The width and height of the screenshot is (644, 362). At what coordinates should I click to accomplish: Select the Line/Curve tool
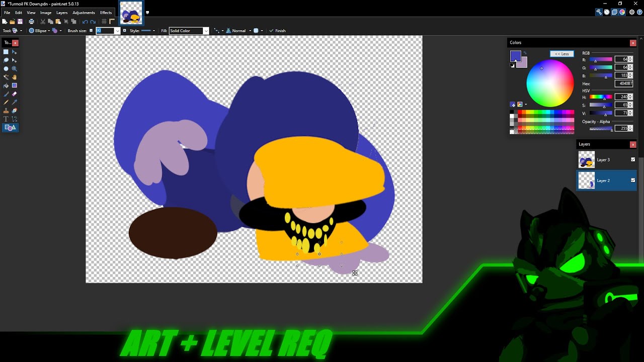[15, 119]
